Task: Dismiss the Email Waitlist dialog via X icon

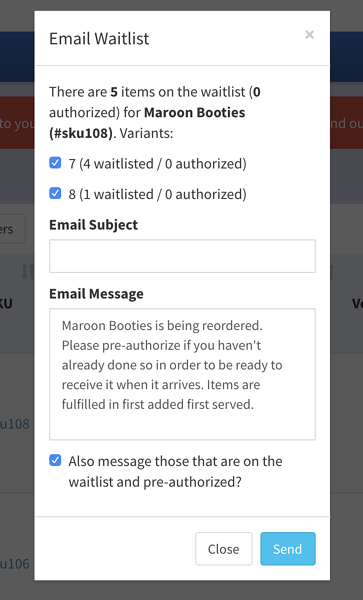Action: [309, 35]
